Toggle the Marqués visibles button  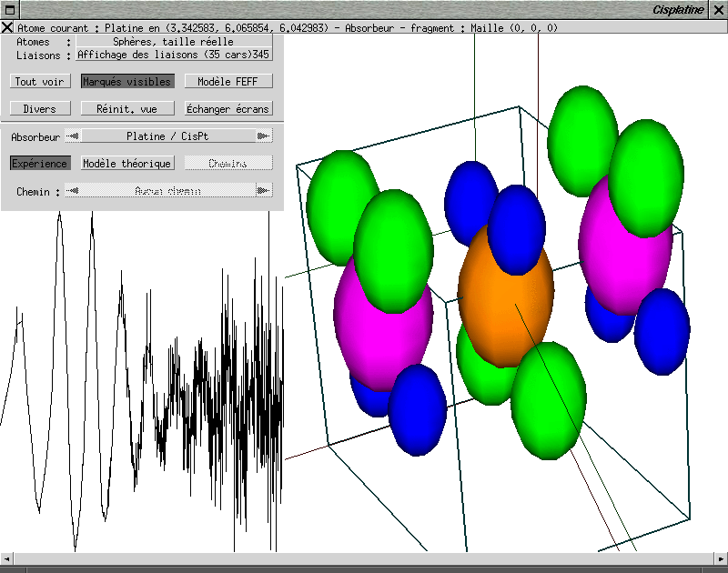[x=127, y=81]
